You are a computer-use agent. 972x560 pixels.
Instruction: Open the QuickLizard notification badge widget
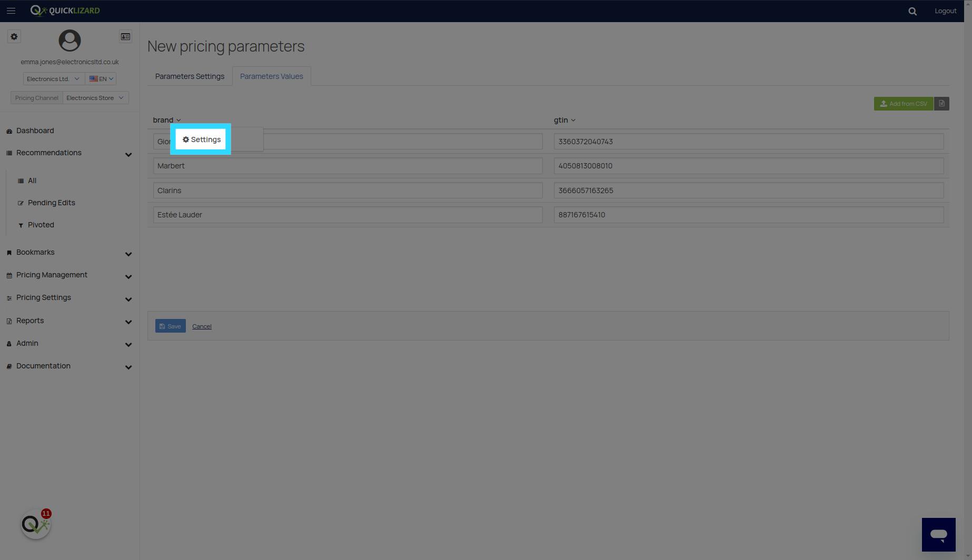(x=36, y=524)
